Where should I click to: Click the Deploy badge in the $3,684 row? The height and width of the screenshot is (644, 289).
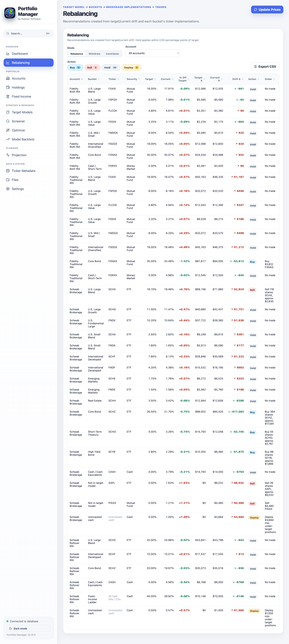tap(254, 518)
